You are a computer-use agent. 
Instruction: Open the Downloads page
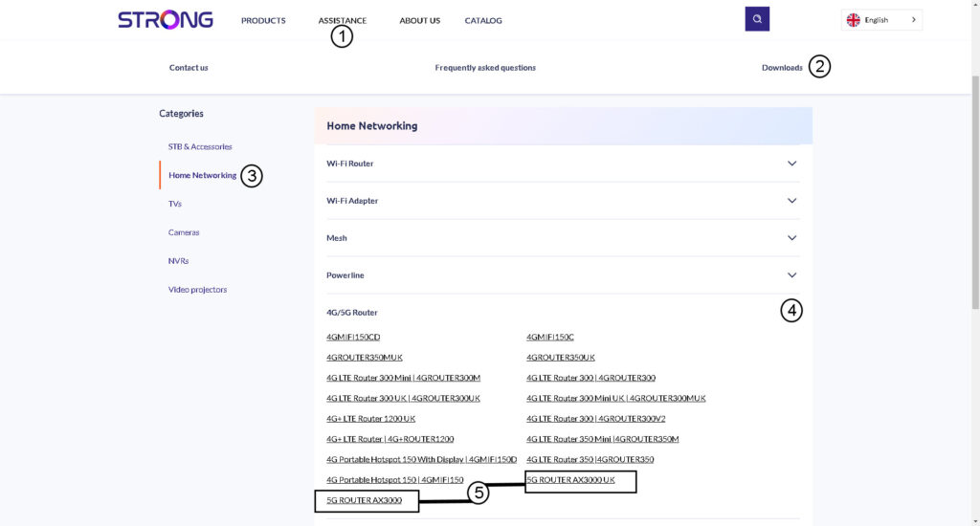click(x=782, y=68)
